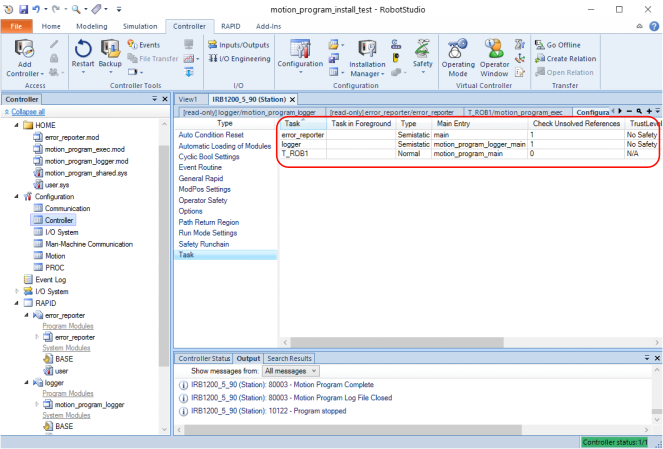The height and width of the screenshot is (449, 663).
Task: Select Automatic Loading of Modules type
Action: tap(225, 146)
